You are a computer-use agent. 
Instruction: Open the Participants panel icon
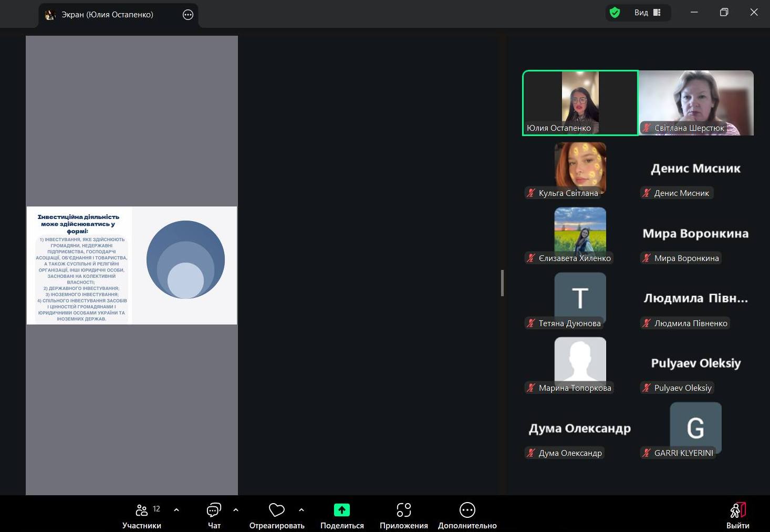coord(142,510)
